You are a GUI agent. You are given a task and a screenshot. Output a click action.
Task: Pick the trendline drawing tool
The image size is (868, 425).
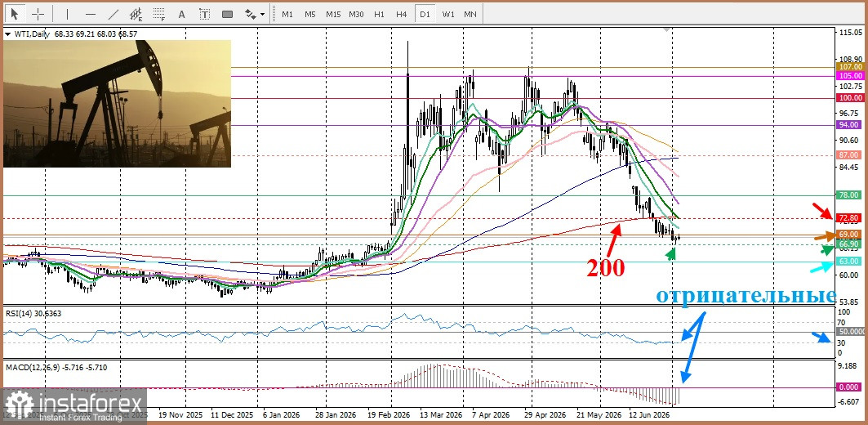pos(114,14)
